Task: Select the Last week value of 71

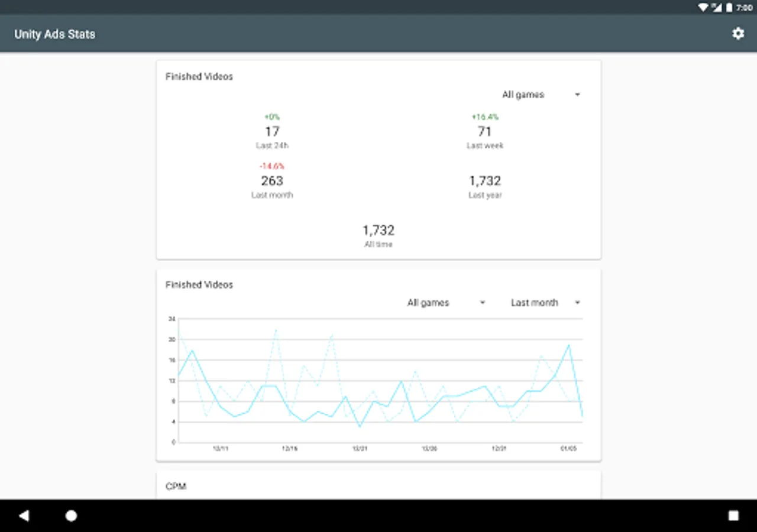Action: (x=485, y=131)
